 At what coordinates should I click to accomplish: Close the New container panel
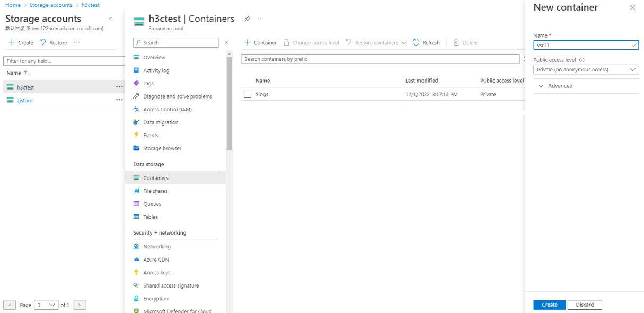click(x=632, y=7)
